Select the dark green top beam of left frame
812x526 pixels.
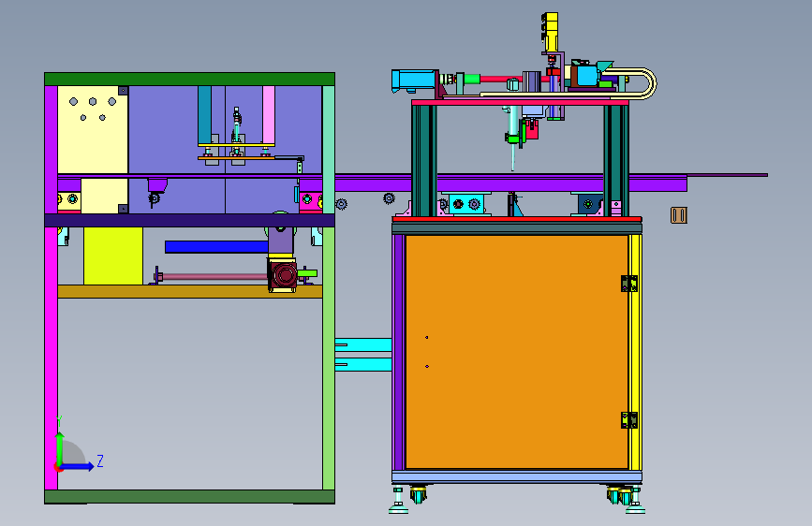click(x=189, y=80)
